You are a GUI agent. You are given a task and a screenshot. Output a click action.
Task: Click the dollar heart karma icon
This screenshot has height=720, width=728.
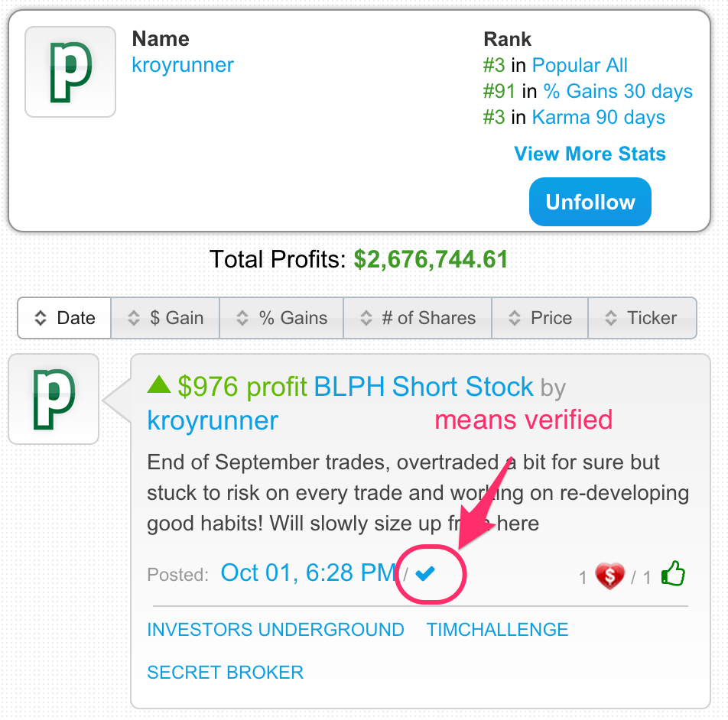click(609, 576)
